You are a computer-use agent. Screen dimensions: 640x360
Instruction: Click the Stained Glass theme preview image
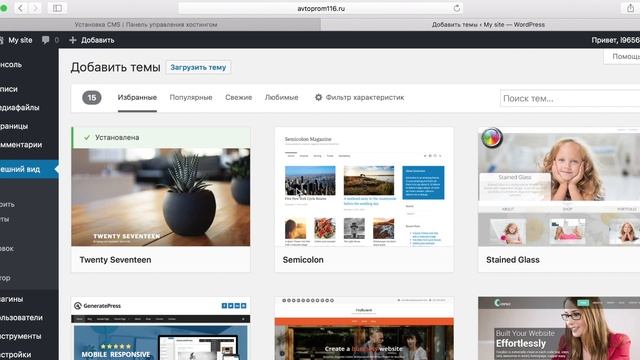point(559,187)
